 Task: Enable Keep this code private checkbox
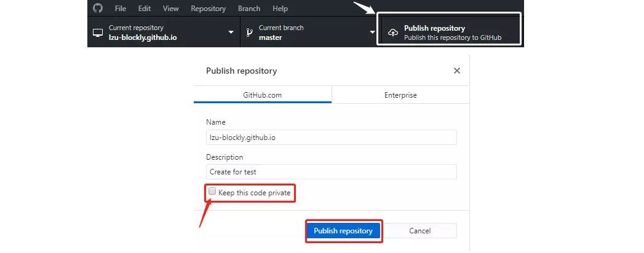point(212,191)
